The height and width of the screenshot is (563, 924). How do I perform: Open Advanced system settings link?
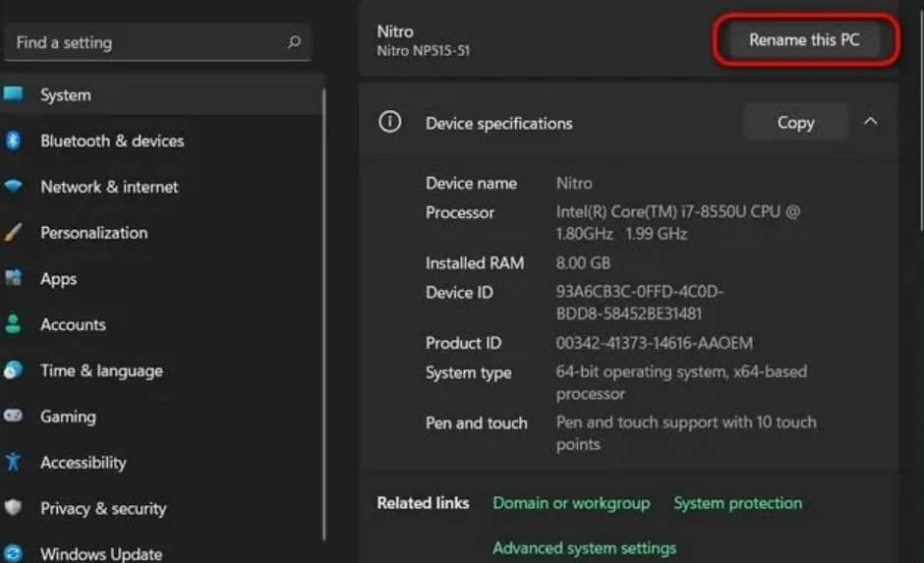585,548
